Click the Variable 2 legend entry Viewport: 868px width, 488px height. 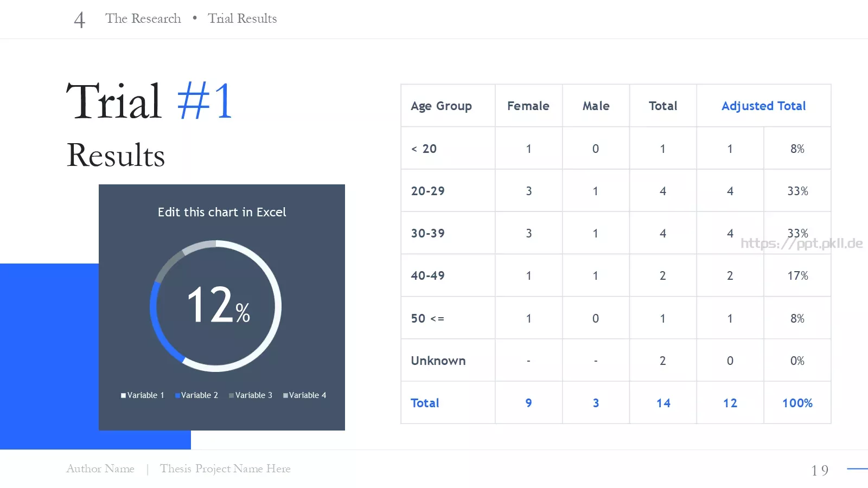tap(196, 395)
